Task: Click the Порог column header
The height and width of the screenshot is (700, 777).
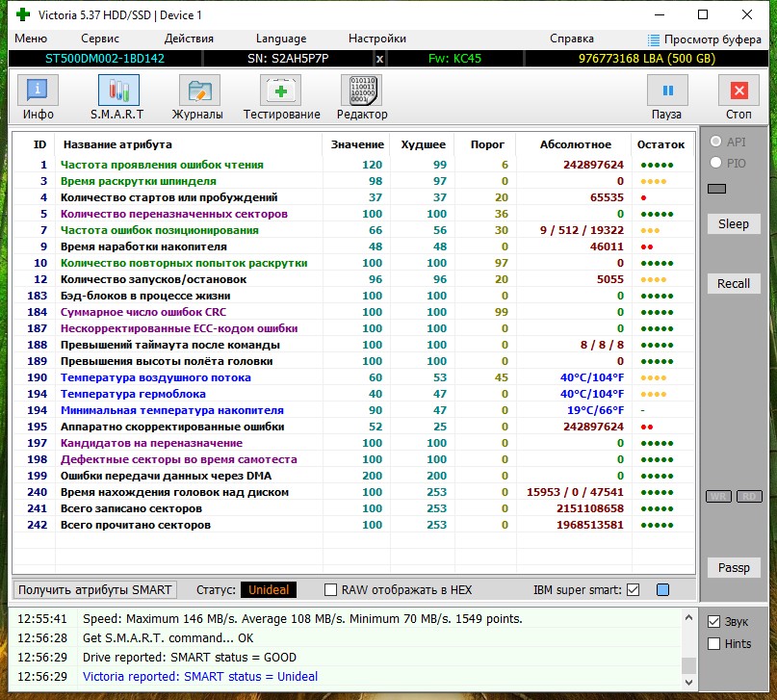Action: point(487,144)
